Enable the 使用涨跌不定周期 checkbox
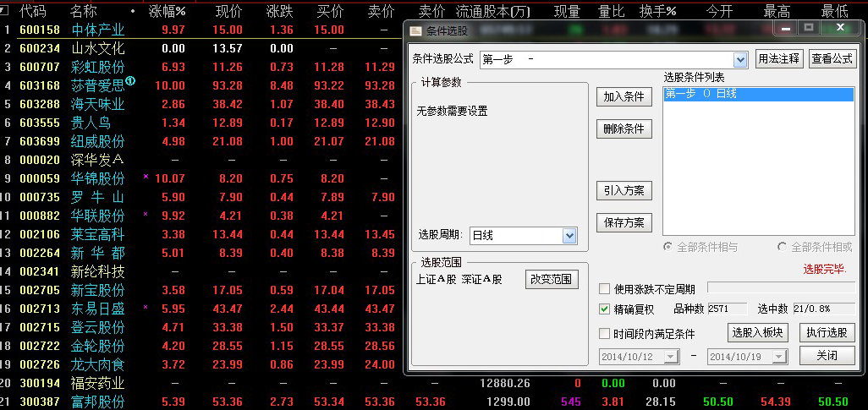 click(604, 289)
